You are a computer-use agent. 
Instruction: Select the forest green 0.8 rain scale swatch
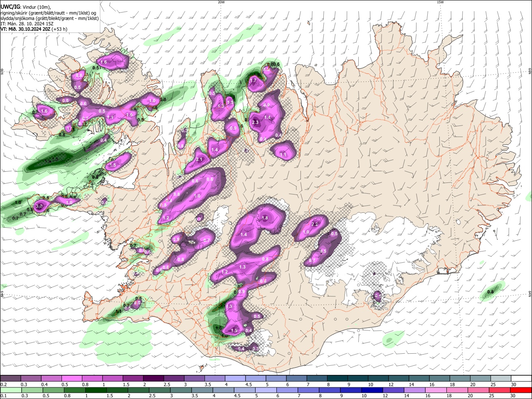[x=74, y=390]
